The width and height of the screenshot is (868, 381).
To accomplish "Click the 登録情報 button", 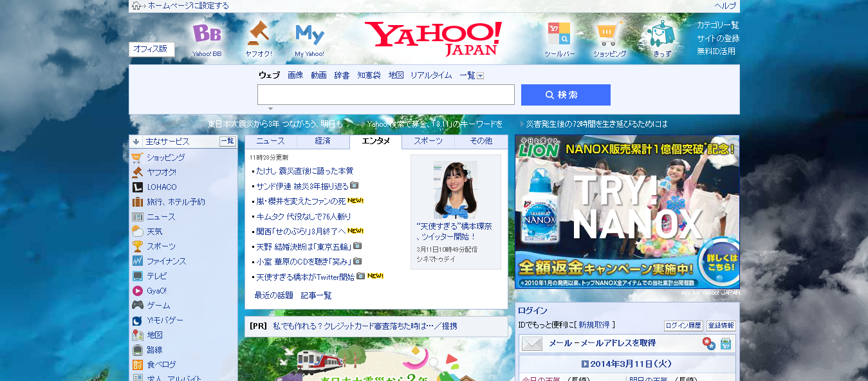I will tap(721, 326).
